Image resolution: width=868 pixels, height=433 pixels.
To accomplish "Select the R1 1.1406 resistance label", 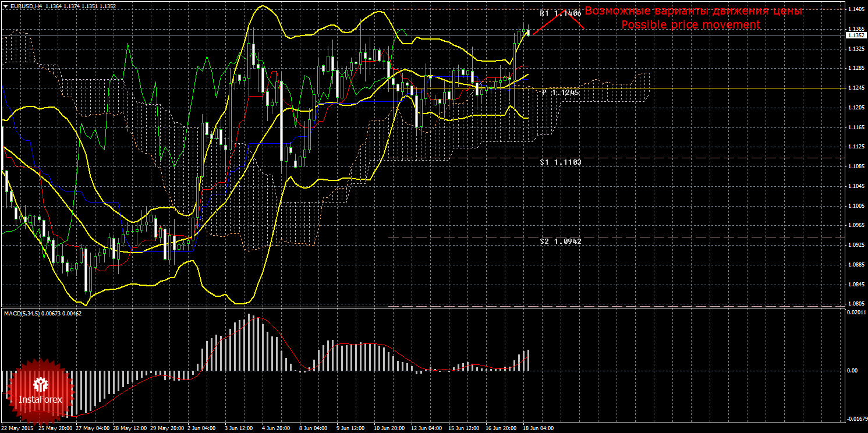I will tap(560, 13).
